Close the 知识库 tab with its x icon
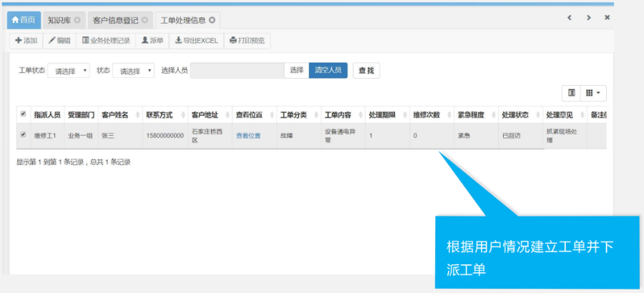Image resolution: width=644 pixels, height=293 pixels. (77, 19)
